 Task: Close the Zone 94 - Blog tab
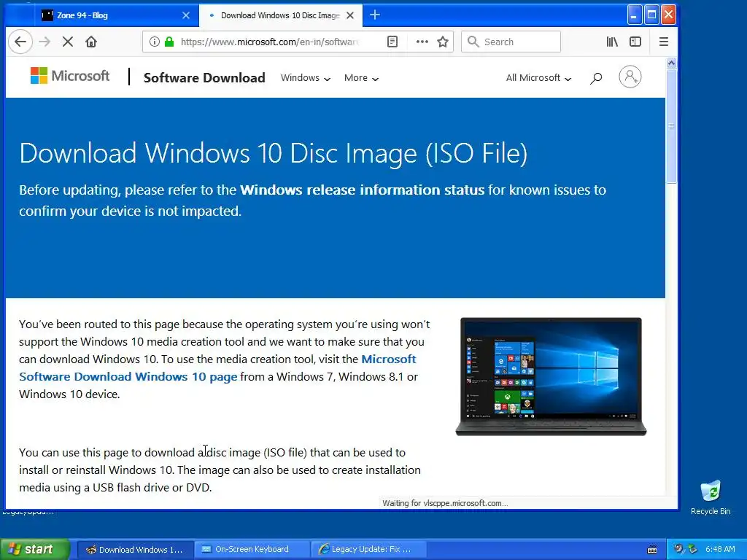(x=186, y=15)
